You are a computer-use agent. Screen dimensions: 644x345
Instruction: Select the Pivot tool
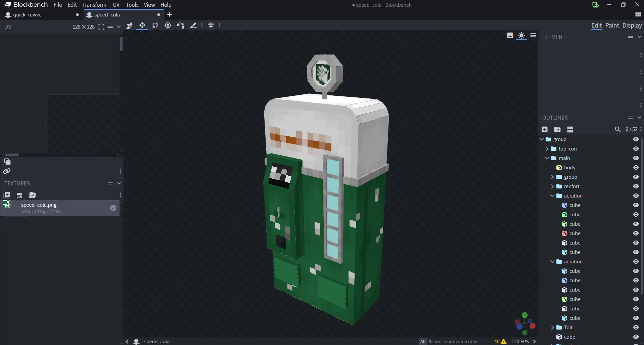pos(168,26)
